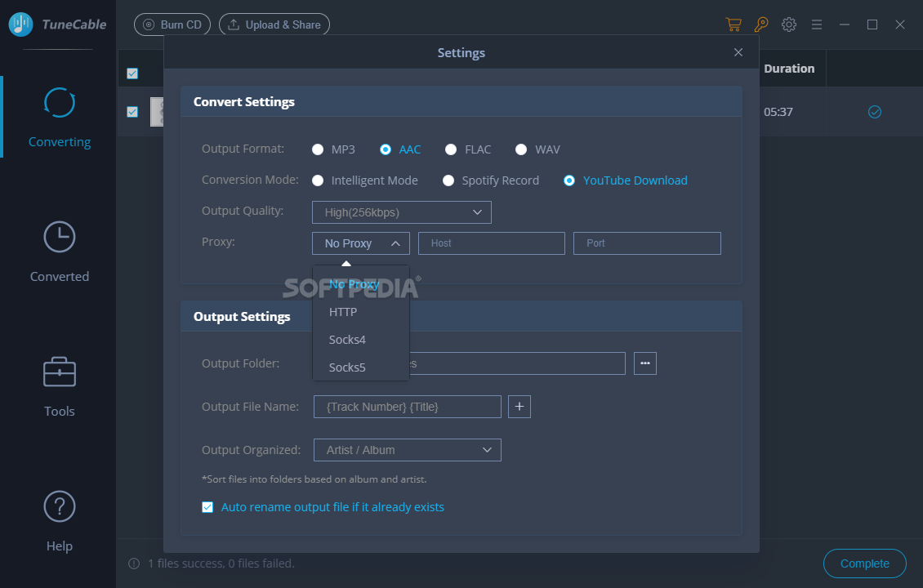Toggle auto rename output file checkbox
Screen dimensions: 923x588
pyautogui.click(x=207, y=507)
